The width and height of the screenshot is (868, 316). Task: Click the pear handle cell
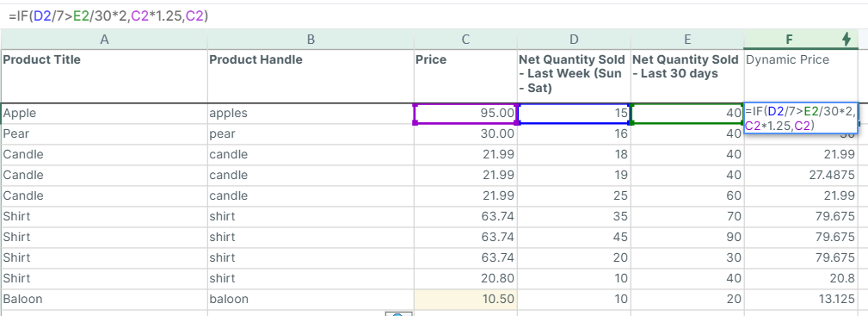pos(311,133)
